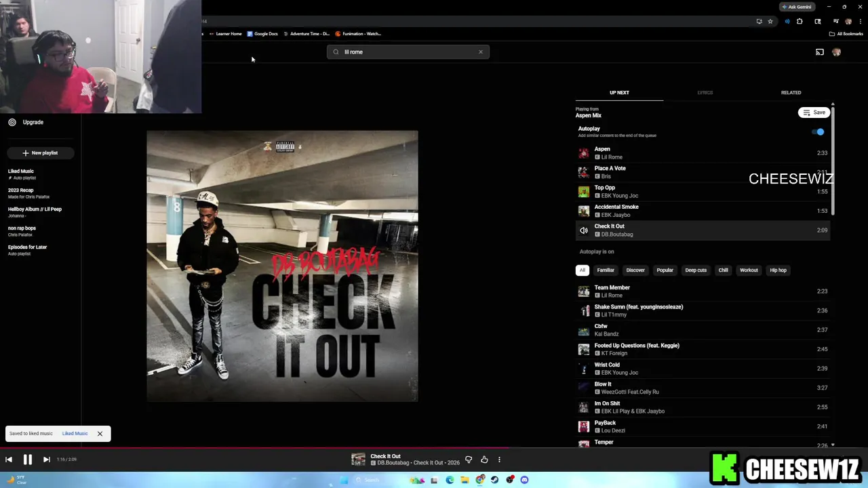Play Top Opp by EBK Young Joc
Screen dimensions: 868x488
point(703,192)
